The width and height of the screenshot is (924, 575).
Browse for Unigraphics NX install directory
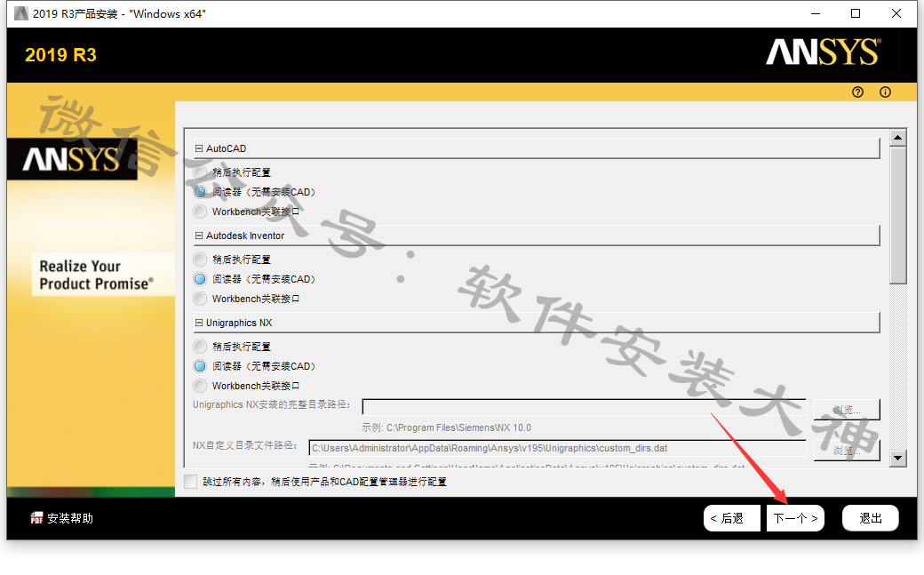(x=847, y=410)
